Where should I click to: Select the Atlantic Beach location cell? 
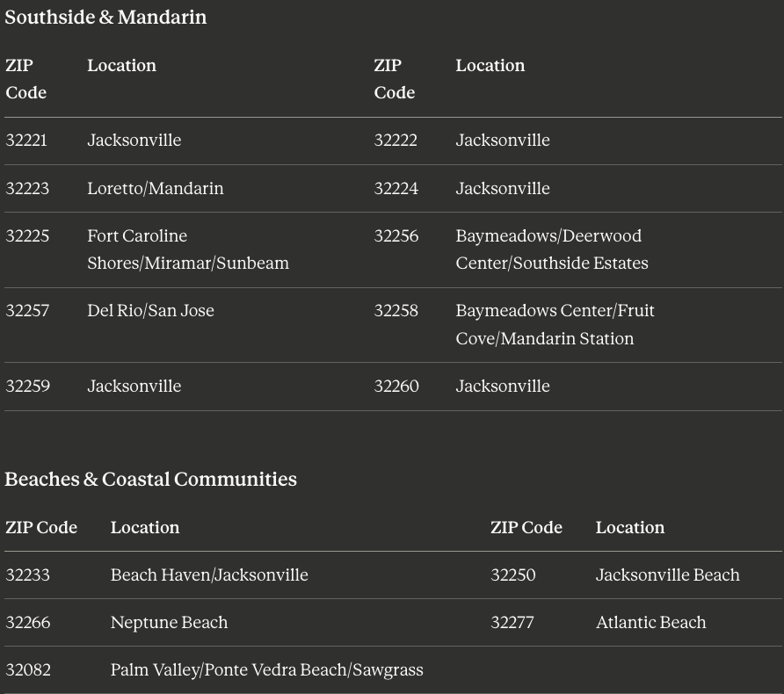click(651, 623)
